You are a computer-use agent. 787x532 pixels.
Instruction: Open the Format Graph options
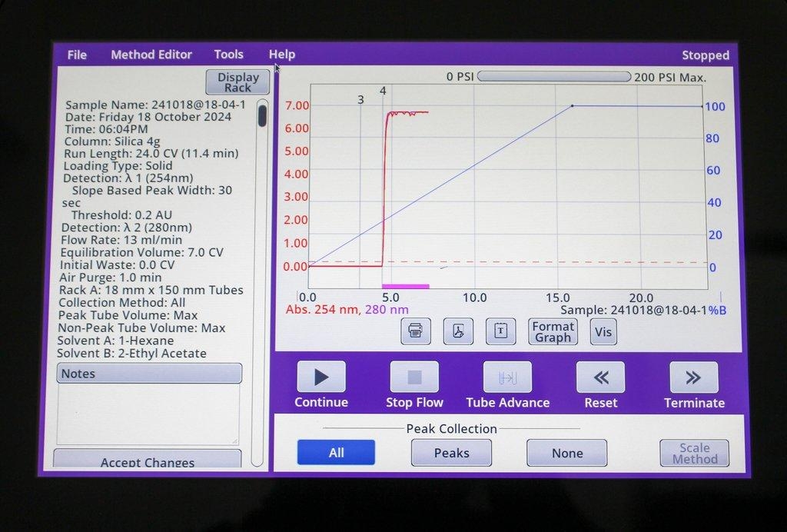553,331
